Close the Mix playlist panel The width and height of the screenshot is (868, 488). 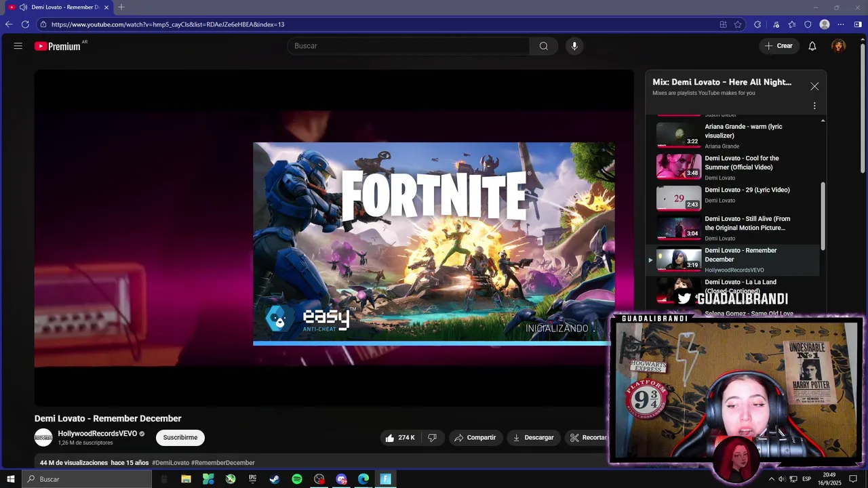(814, 87)
